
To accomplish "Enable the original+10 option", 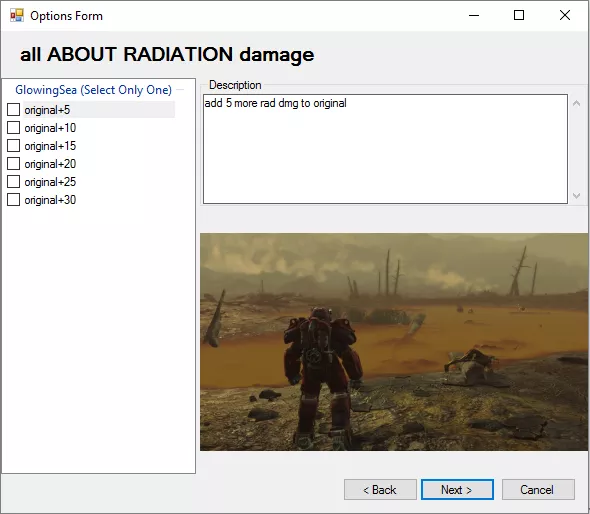I will pyautogui.click(x=14, y=128).
